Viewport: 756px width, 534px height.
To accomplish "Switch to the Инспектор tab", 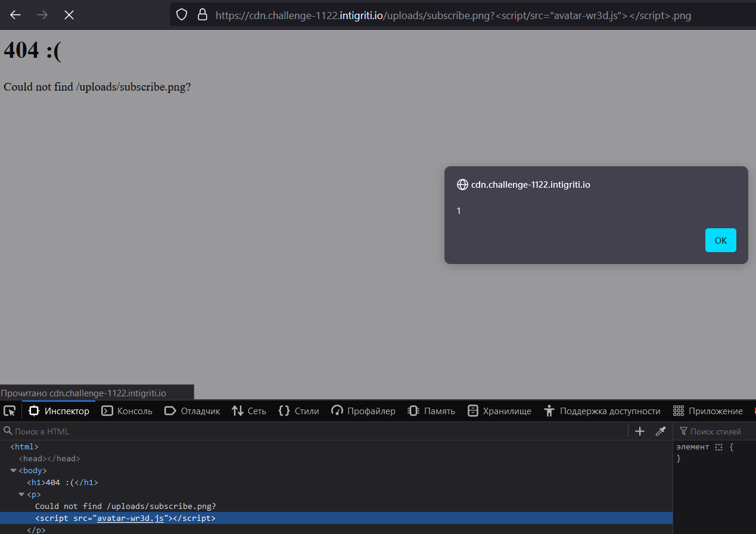I will (59, 411).
